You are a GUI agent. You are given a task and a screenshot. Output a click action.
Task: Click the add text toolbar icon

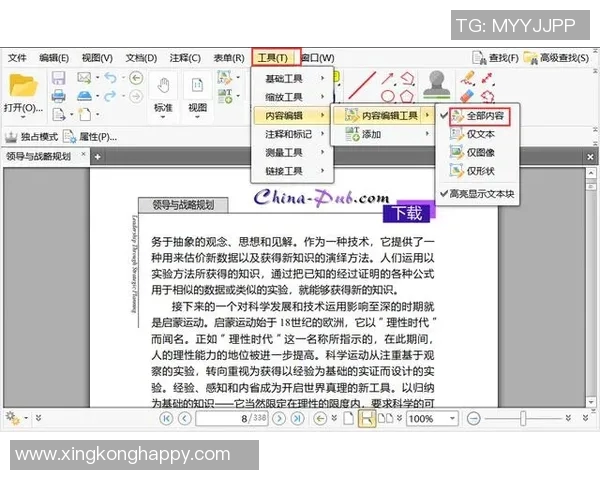pos(225,96)
